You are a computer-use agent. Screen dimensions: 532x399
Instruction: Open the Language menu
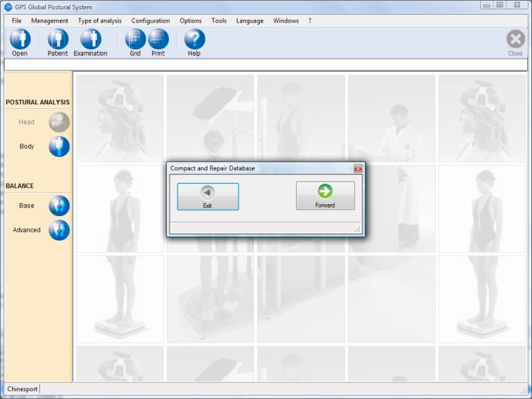[x=250, y=21]
